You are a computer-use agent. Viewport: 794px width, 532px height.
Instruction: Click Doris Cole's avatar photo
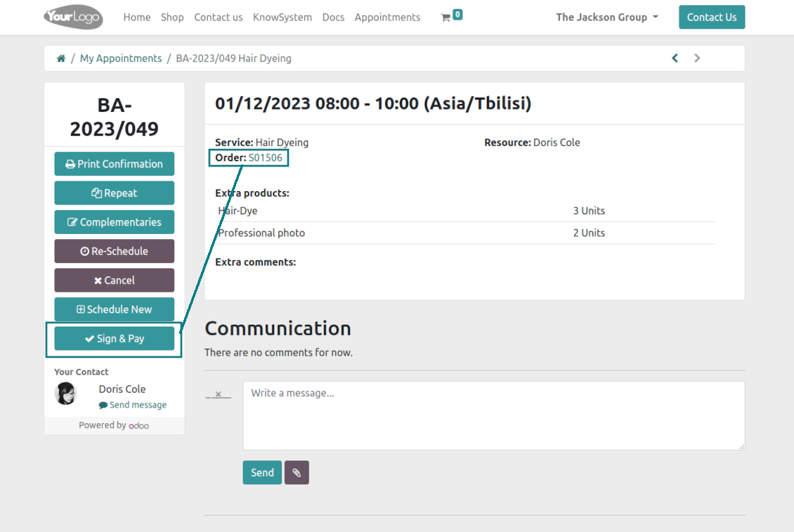pos(66,394)
